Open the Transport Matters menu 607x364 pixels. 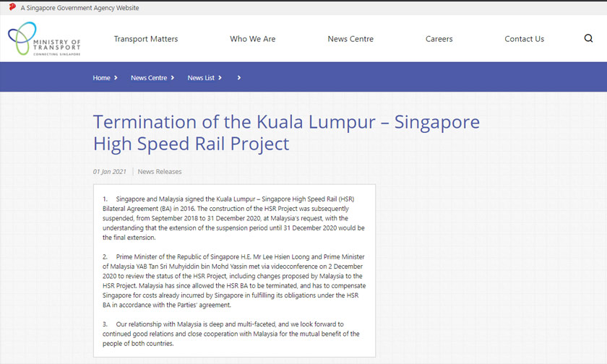(145, 39)
